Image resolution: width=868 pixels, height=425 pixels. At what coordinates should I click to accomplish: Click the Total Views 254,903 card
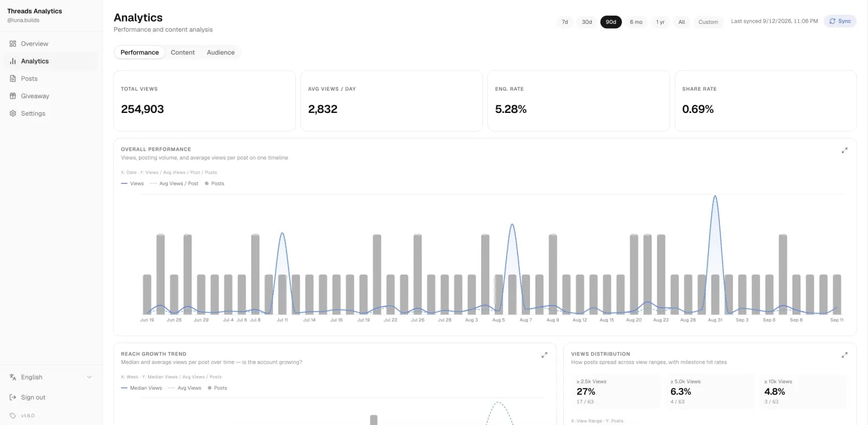tap(205, 101)
